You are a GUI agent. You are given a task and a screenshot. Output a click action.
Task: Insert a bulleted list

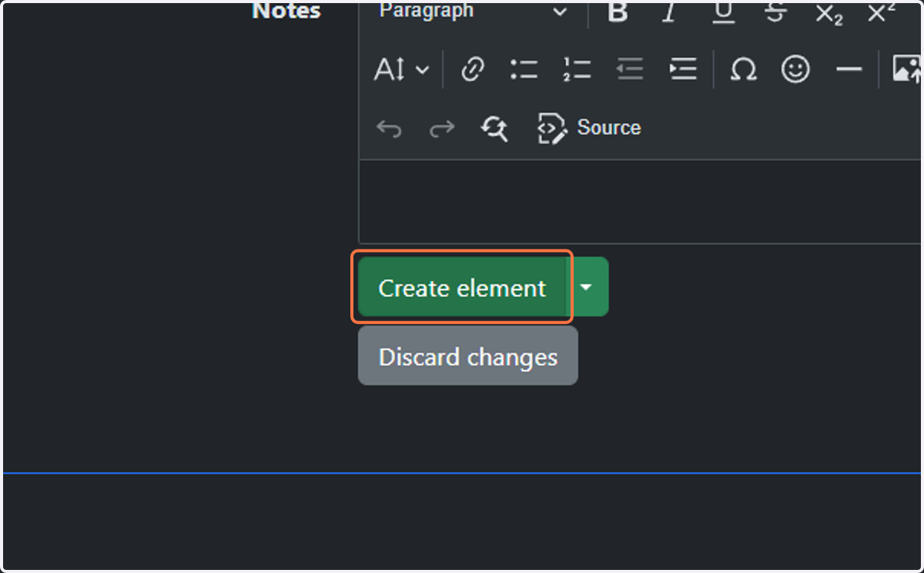(524, 70)
